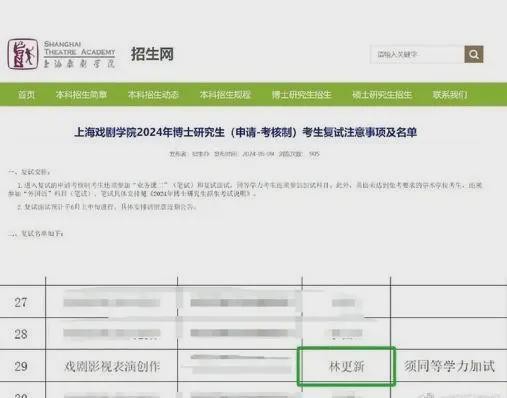Click the 戏剧影视表演创作 table cell

112,366
